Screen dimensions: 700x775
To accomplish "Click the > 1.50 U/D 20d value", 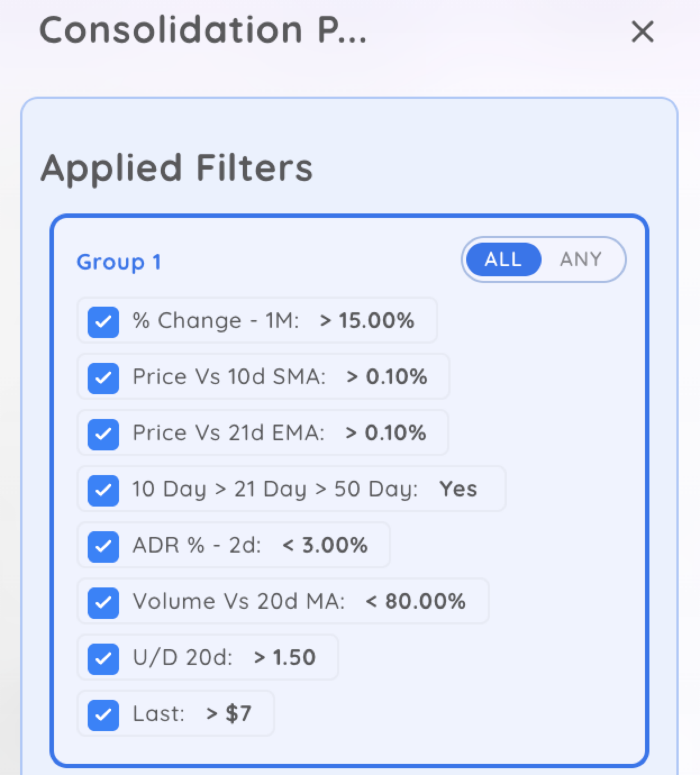I will coord(285,658).
